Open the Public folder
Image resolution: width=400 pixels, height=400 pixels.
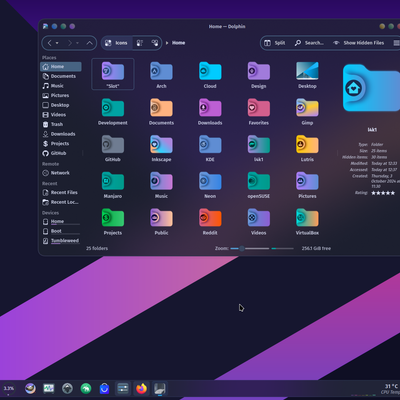coord(161,221)
